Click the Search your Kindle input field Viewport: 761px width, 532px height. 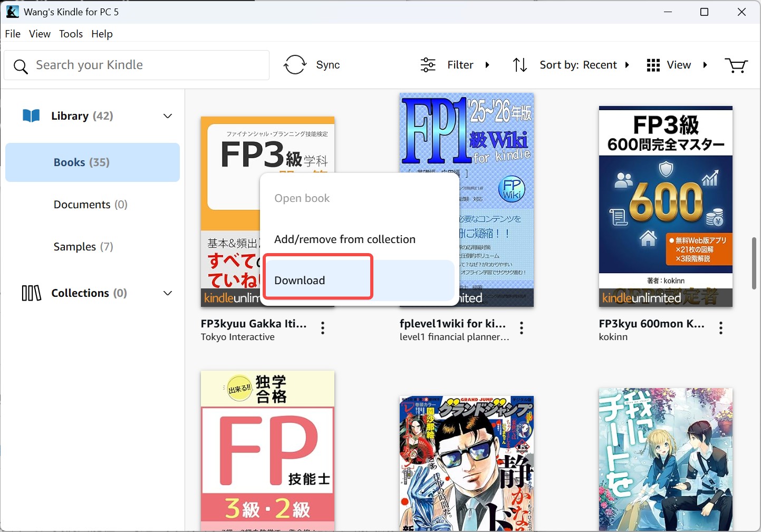click(137, 65)
